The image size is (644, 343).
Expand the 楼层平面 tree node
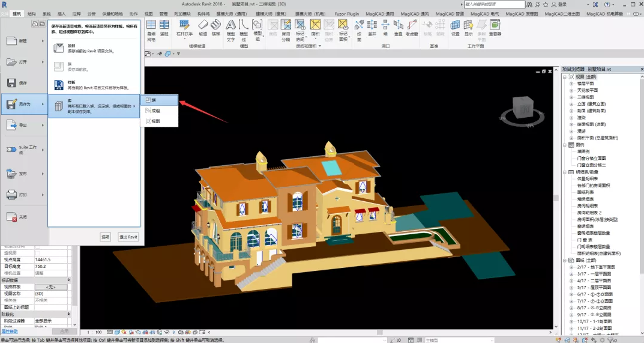(571, 83)
